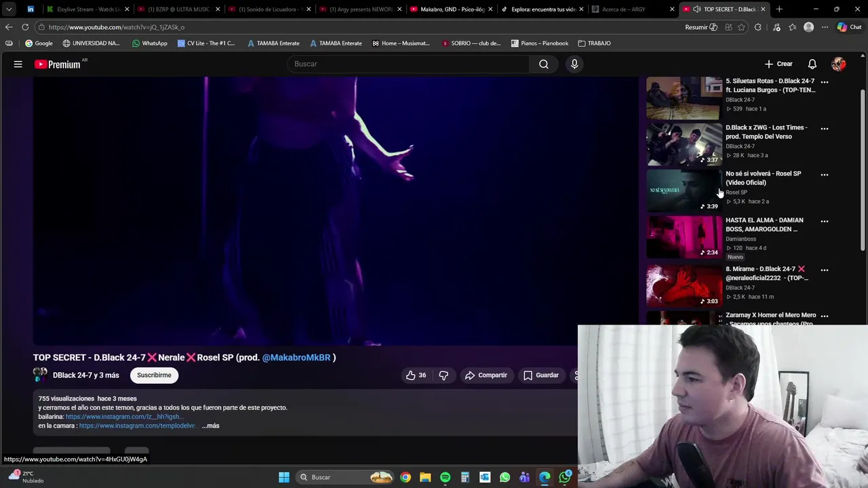Open a new browser tab with plus

779,9
